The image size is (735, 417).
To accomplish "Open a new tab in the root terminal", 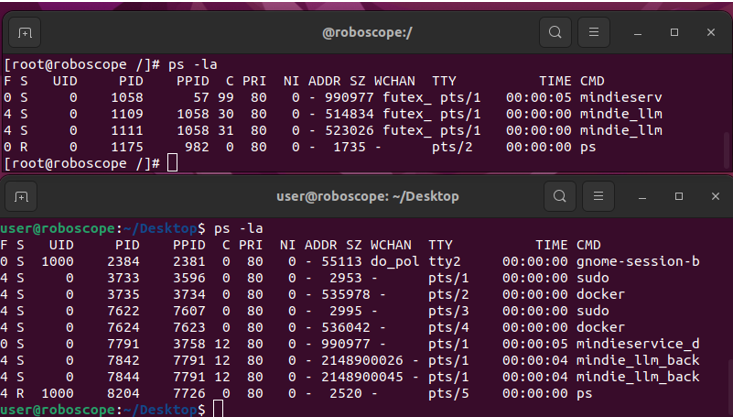I will (x=25, y=33).
